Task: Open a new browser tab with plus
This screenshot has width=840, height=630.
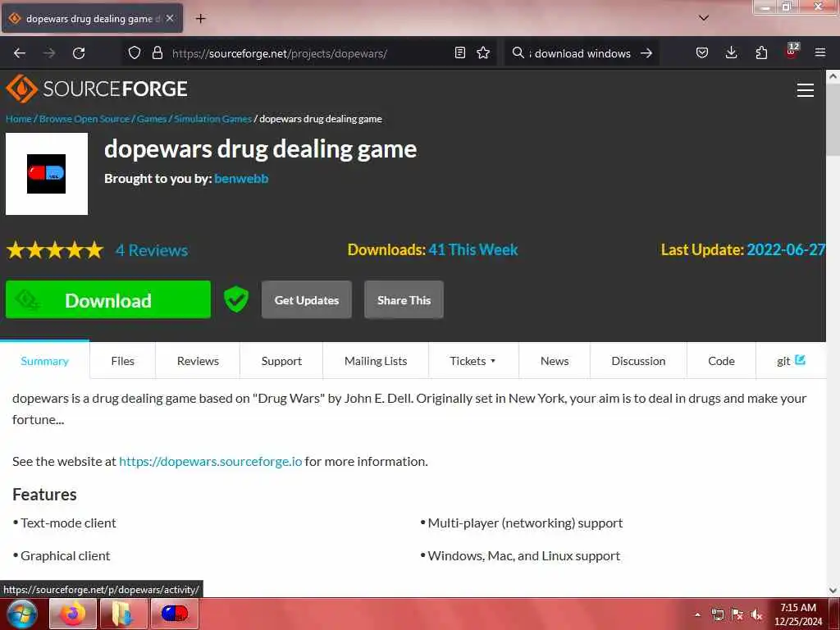Action: click(200, 19)
